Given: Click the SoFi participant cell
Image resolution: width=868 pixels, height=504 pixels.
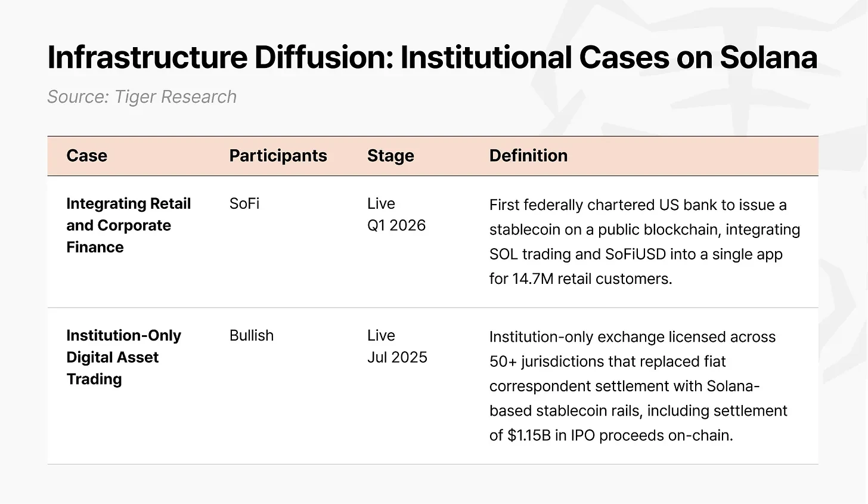Looking at the screenshot, I should (x=244, y=203).
